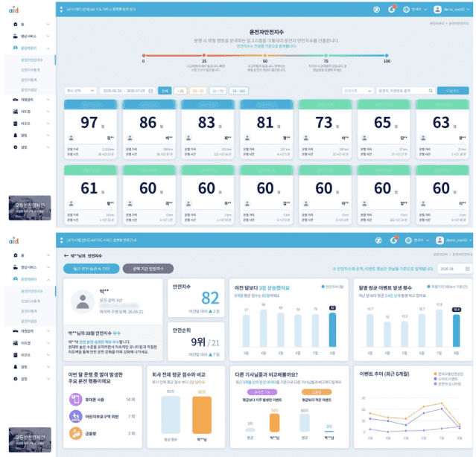Open the 회사 선택 company dropdown
Viewport: 476px width, 457px height.
[x=80, y=91]
